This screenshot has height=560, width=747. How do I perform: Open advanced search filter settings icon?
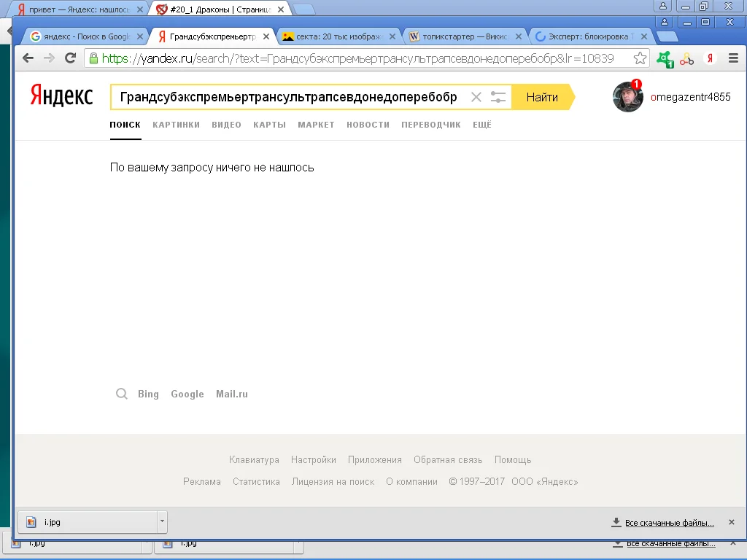(498, 97)
